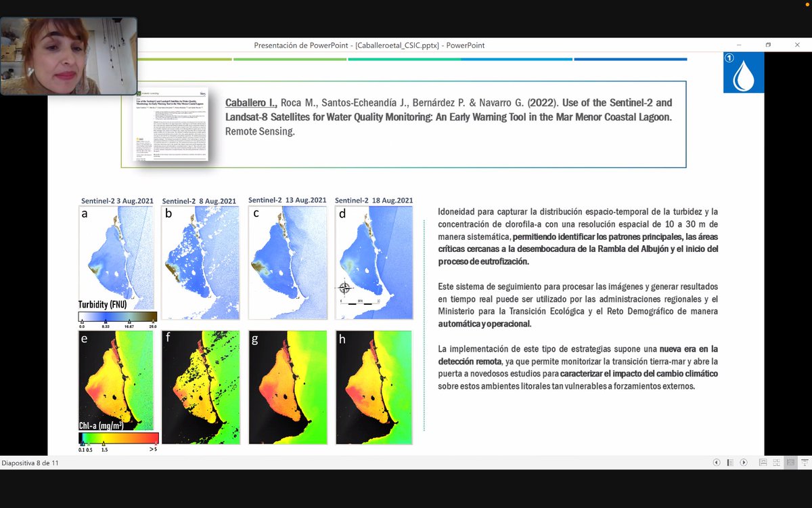
Task: Go to the previous slide using the status bar arrow
Action: pyautogui.click(x=717, y=463)
